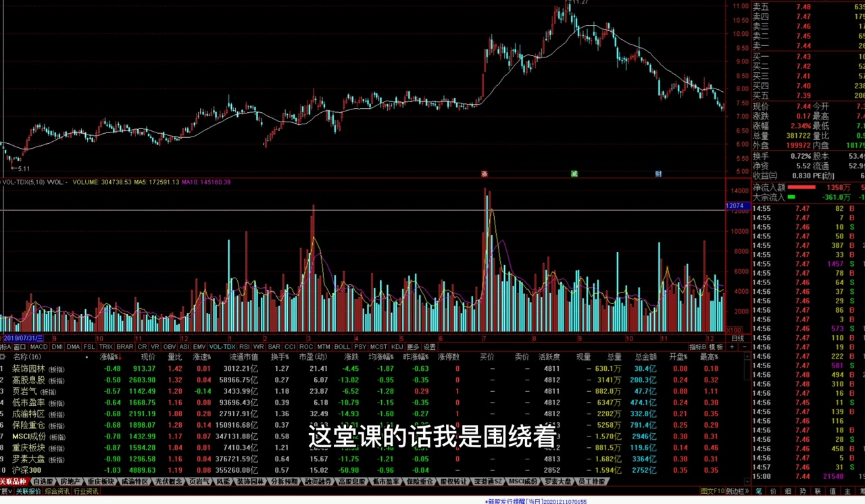Switch to the ASI indicator
This screenshot has height=504, width=865.
pos(184,347)
